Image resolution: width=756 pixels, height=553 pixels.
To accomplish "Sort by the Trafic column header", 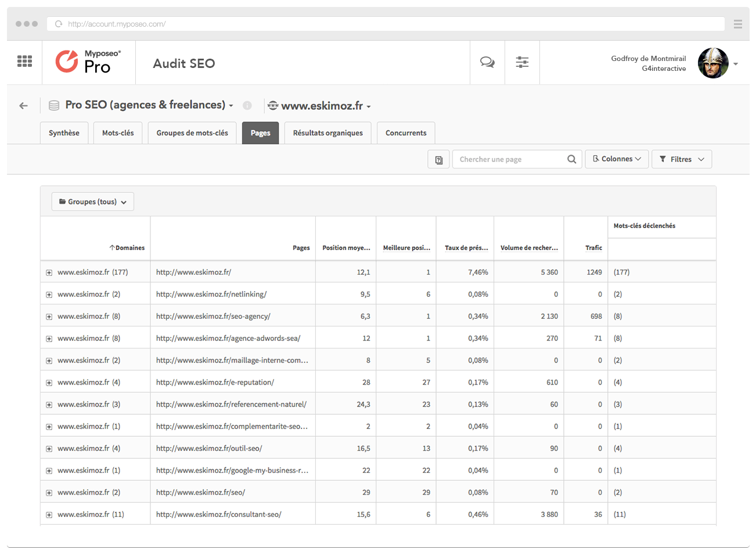I will tap(593, 248).
